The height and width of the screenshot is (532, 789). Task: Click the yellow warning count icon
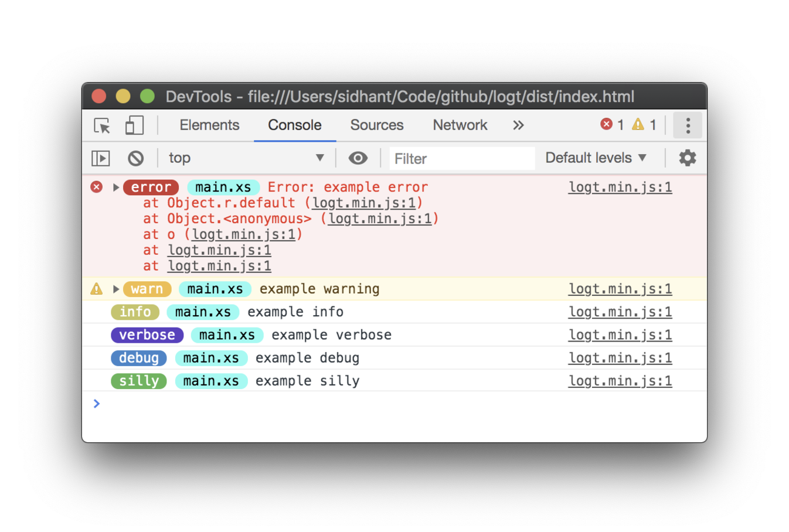[638, 124]
